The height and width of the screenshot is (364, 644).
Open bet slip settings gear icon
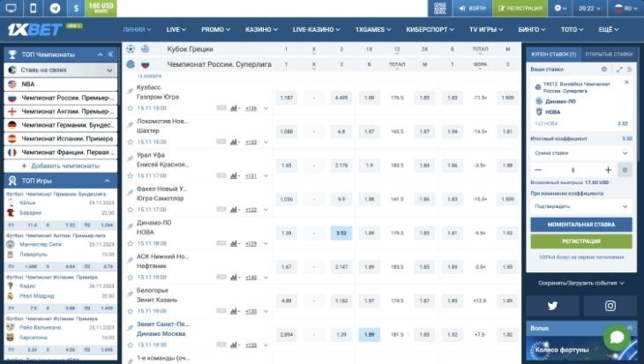(x=604, y=70)
